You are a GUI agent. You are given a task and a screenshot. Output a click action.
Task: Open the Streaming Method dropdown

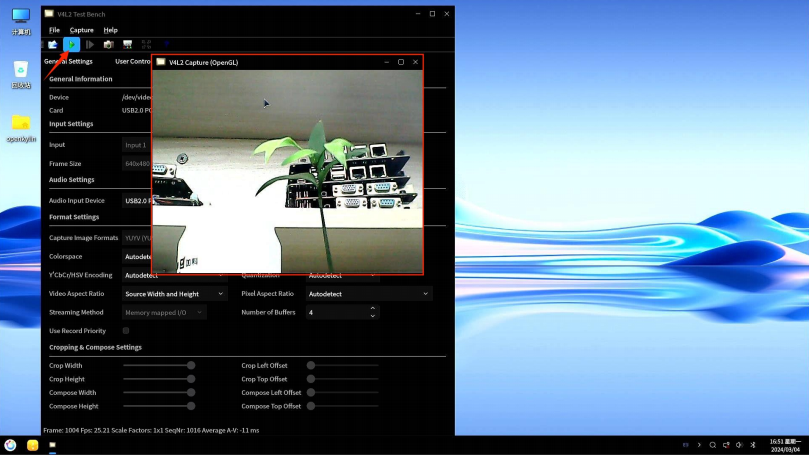pyautogui.click(x=164, y=313)
